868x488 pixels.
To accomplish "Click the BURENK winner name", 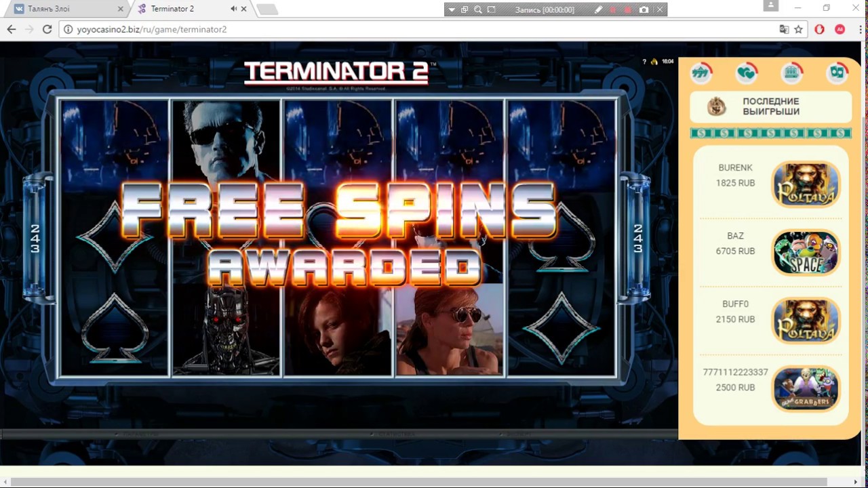I will (x=735, y=167).
